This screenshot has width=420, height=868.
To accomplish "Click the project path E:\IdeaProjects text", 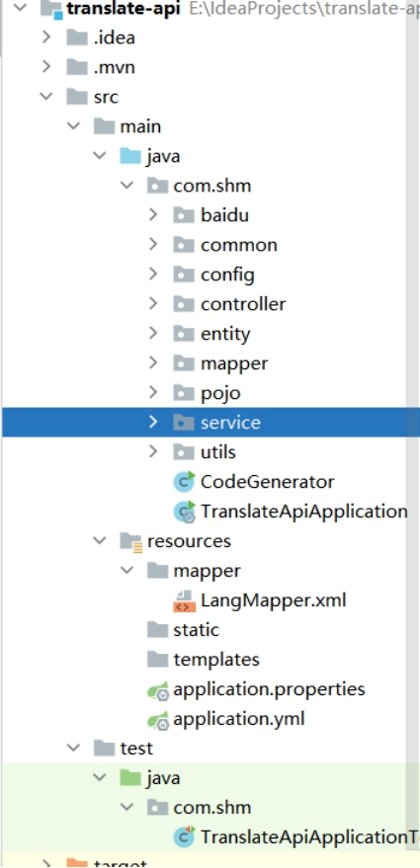I will pos(304,9).
